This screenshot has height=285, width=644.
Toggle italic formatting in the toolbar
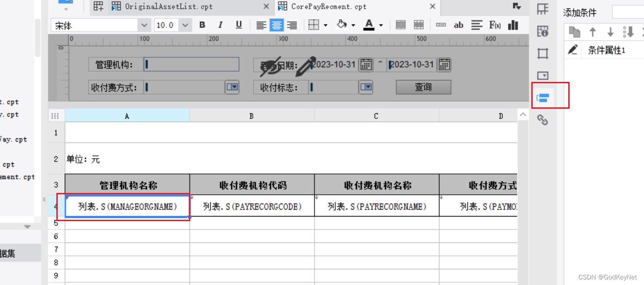pyautogui.click(x=220, y=25)
